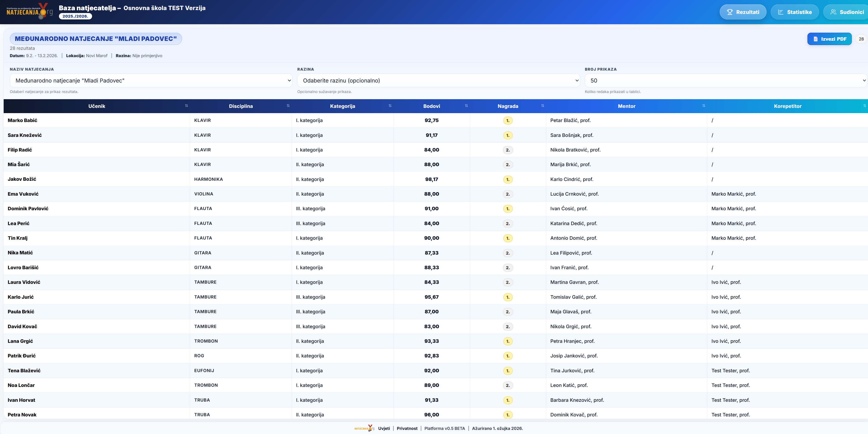
Task: Open the Naziv natjecanja dropdown
Action: [x=151, y=80]
